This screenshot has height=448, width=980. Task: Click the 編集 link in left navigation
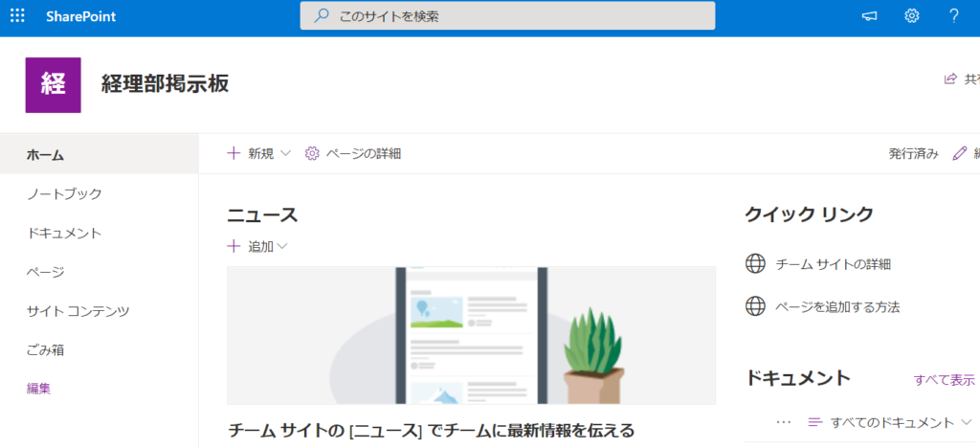(x=38, y=389)
